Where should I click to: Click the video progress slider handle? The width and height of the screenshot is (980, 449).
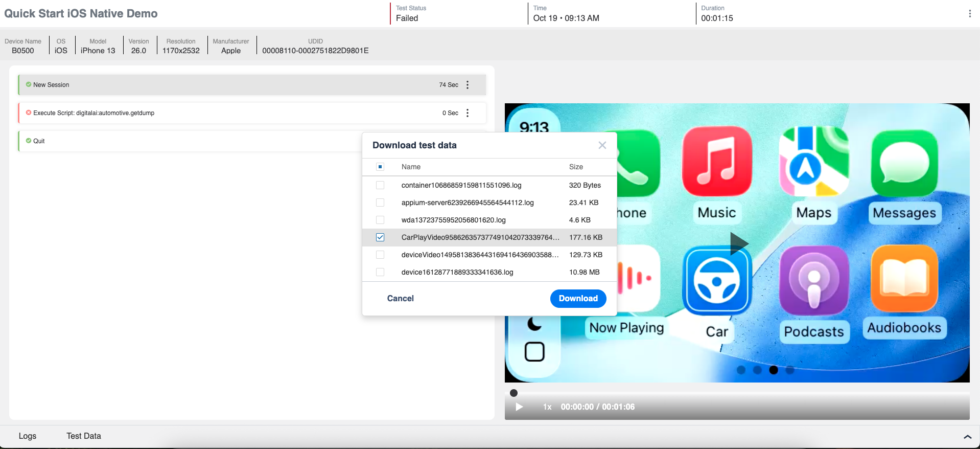tap(514, 393)
